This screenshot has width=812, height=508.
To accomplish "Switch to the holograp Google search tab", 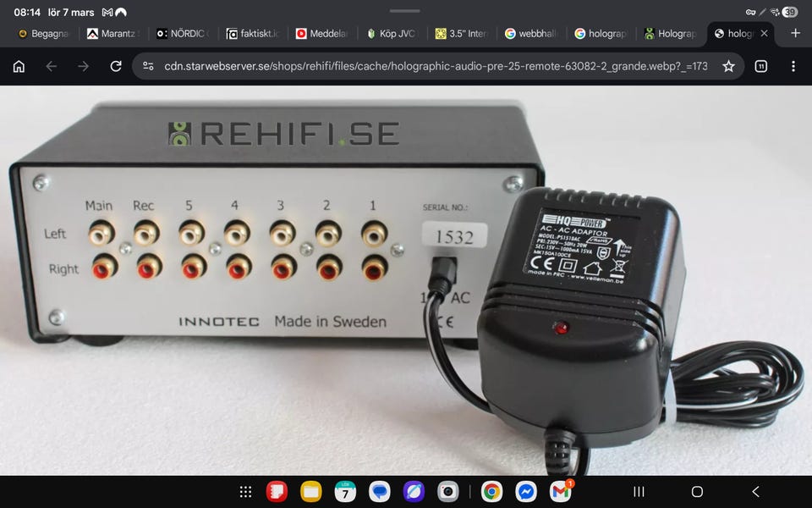I will pos(601,34).
